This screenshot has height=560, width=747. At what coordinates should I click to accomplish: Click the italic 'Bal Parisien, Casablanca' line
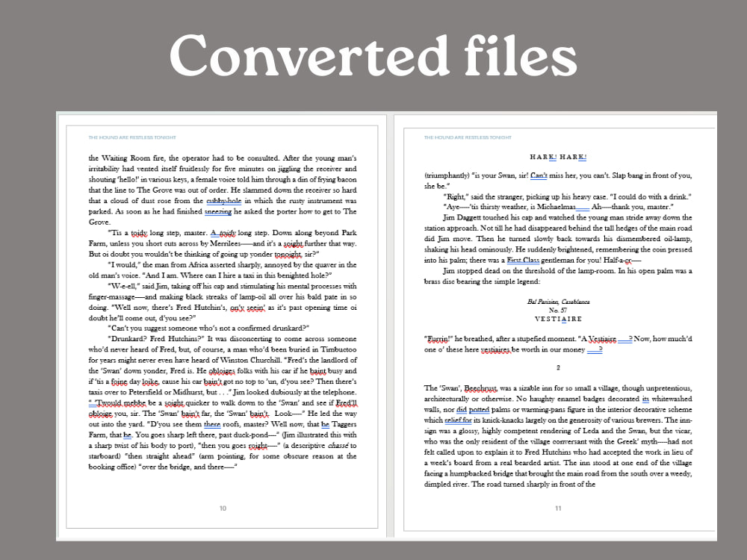tap(558, 302)
